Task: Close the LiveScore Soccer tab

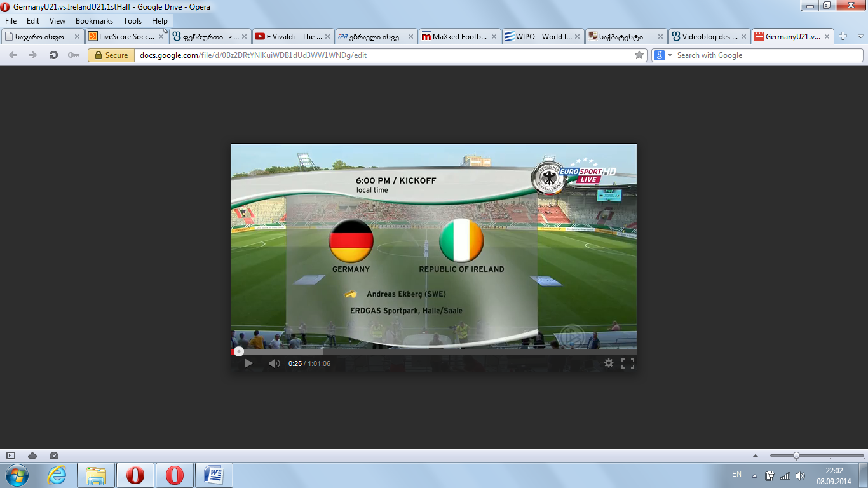Action: coord(160,37)
